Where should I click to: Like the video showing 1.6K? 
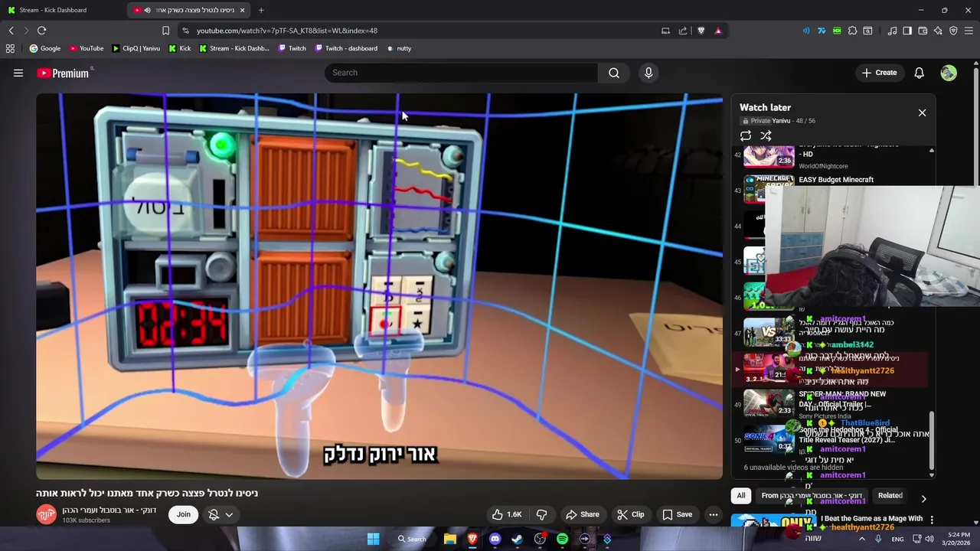point(506,514)
